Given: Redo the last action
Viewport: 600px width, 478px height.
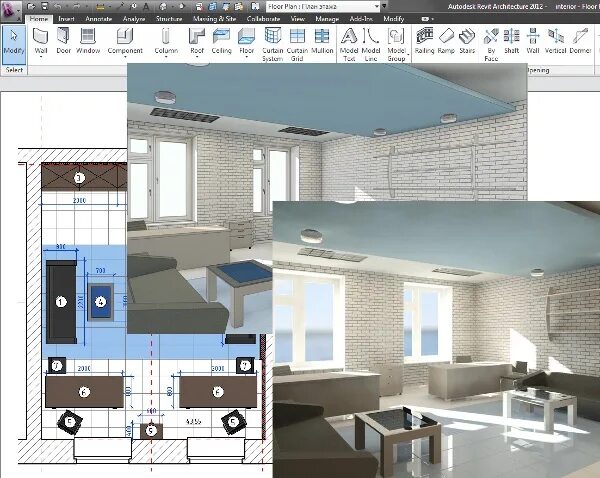Looking at the screenshot, I should (77, 7).
